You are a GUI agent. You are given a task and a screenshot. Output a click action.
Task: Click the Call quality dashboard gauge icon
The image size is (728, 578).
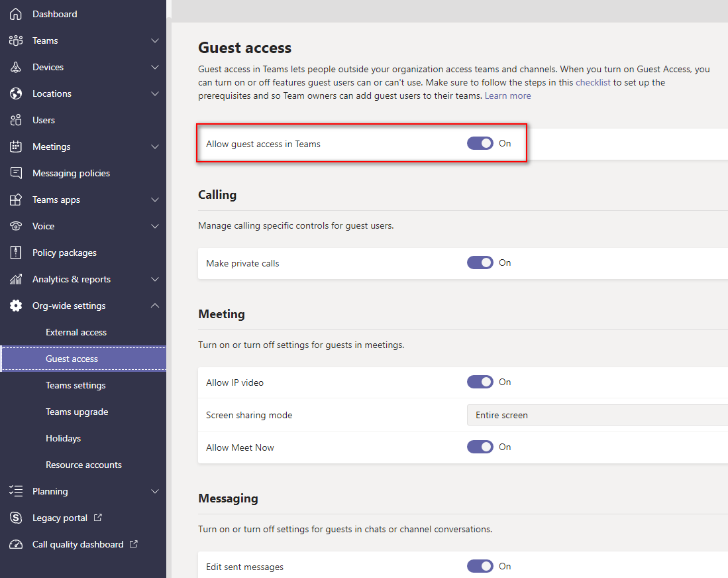click(x=16, y=544)
